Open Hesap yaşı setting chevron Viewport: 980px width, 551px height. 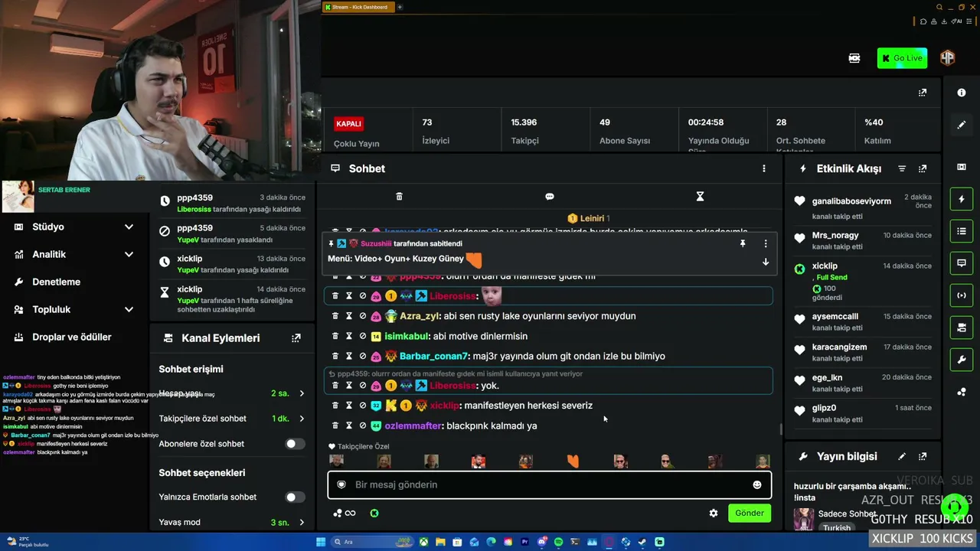(302, 393)
